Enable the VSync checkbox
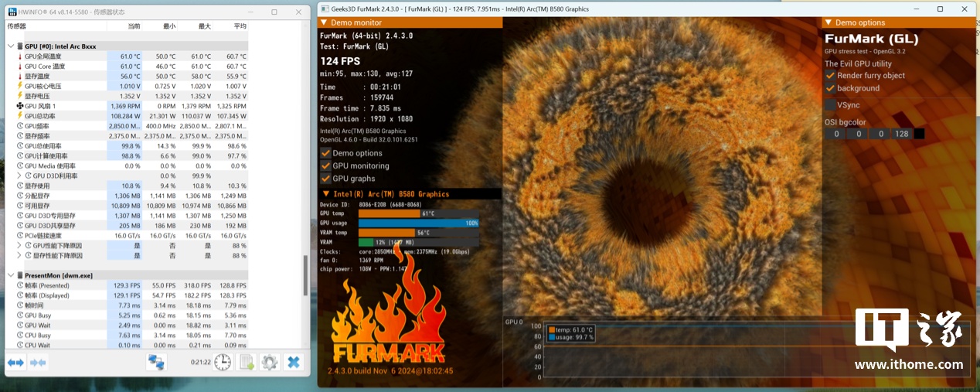This screenshot has width=980, height=392. coord(830,104)
